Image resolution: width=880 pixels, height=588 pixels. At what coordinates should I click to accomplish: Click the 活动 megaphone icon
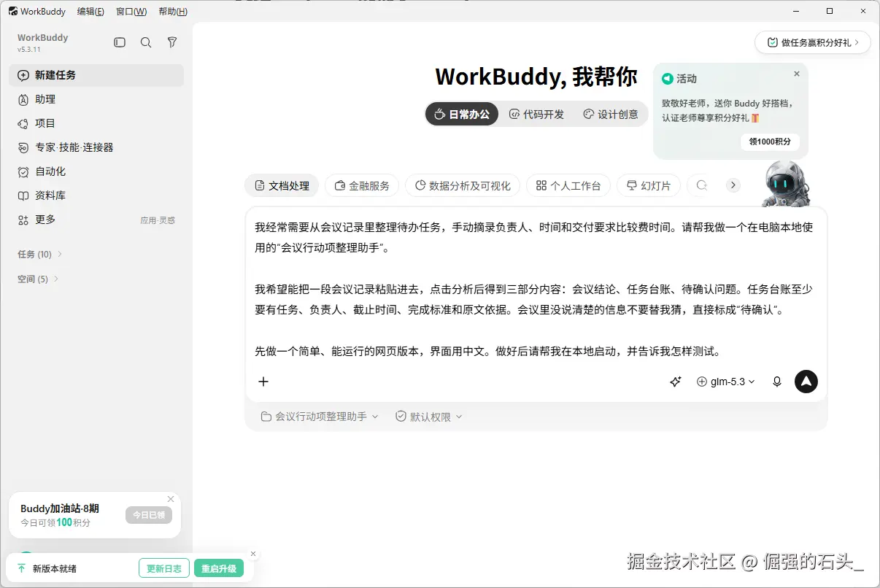667,79
